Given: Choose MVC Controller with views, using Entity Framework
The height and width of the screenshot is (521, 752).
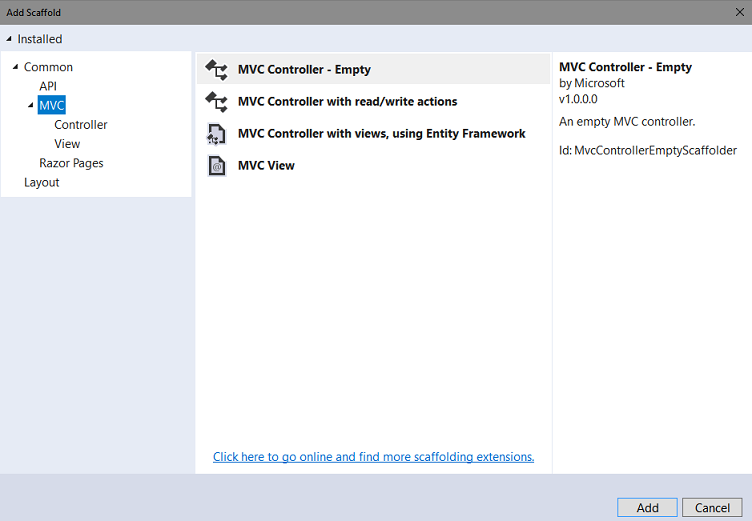Looking at the screenshot, I should [x=373, y=134].
